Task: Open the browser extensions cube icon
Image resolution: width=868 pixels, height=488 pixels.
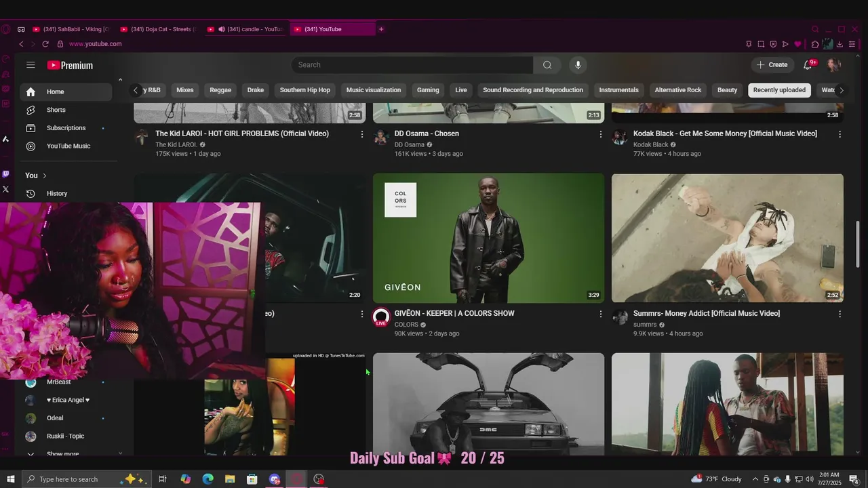Action: pos(815,44)
